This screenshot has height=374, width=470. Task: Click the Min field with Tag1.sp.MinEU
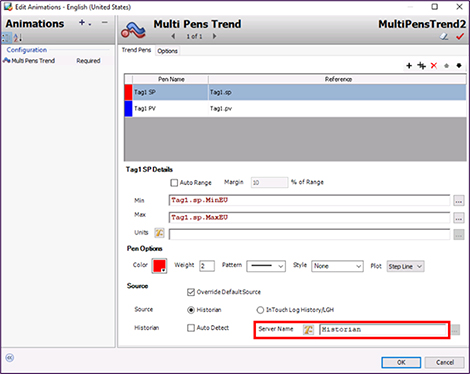pyautogui.click(x=309, y=200)
